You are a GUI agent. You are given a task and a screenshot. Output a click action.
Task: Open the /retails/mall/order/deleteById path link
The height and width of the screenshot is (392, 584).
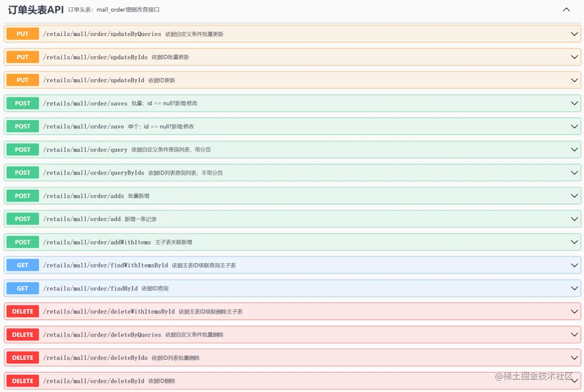click(94, 381)
